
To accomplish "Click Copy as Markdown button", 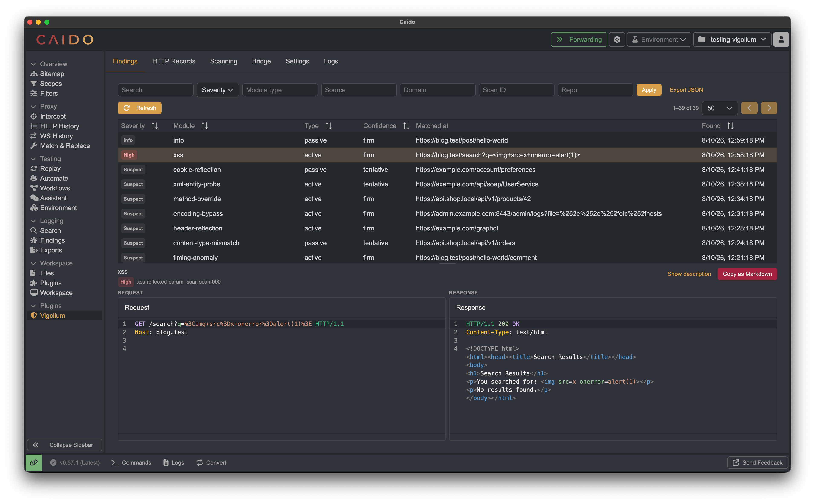I will pos(747,274).
